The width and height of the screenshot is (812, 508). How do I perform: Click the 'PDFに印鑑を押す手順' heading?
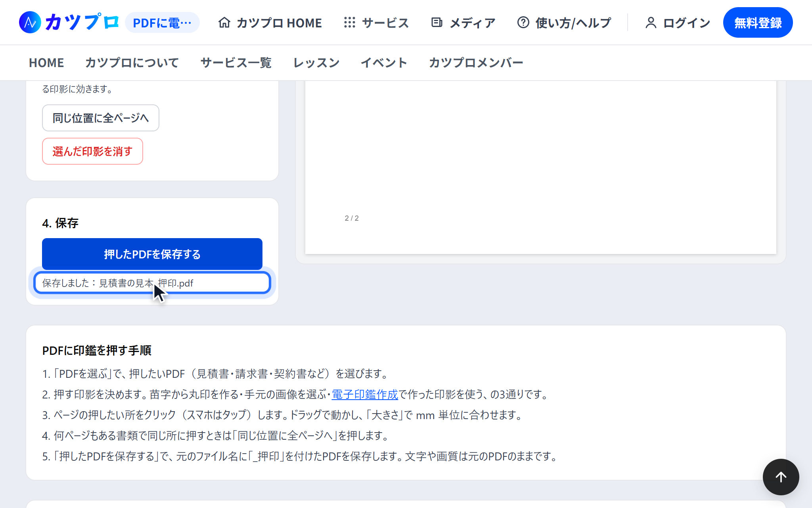coord(97,350)
